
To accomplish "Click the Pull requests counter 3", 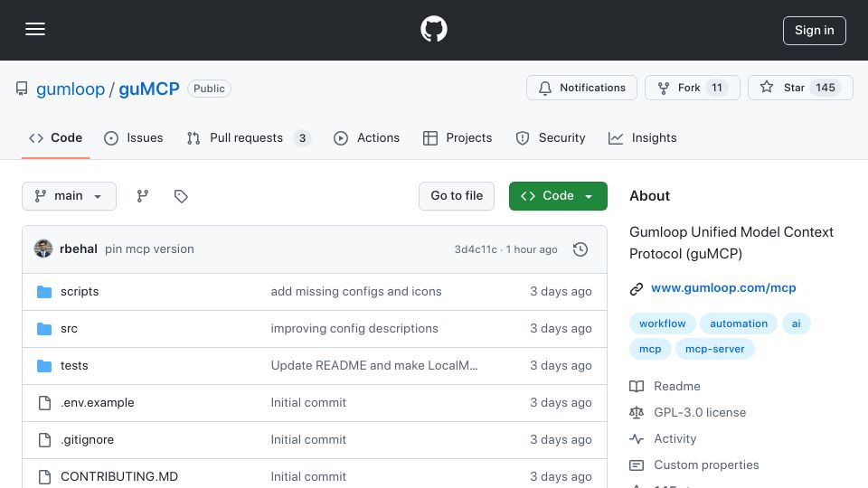I will click(302, 138).
